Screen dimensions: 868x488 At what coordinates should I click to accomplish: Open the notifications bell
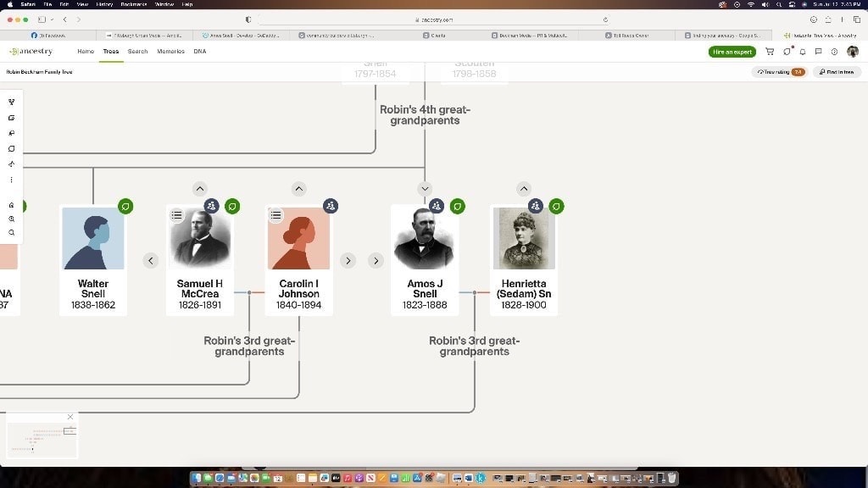803,52
